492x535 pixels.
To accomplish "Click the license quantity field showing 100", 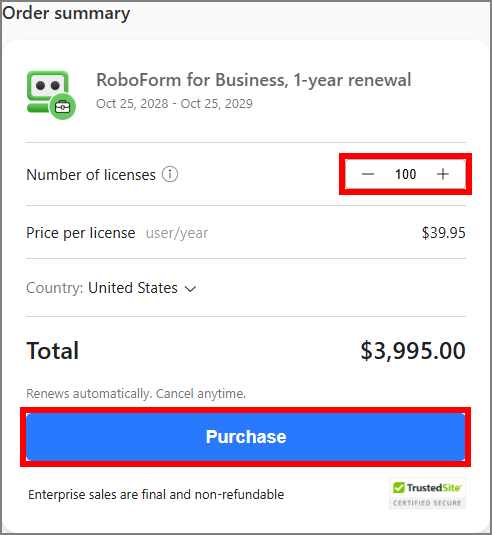I will click(x=405, y=174).
